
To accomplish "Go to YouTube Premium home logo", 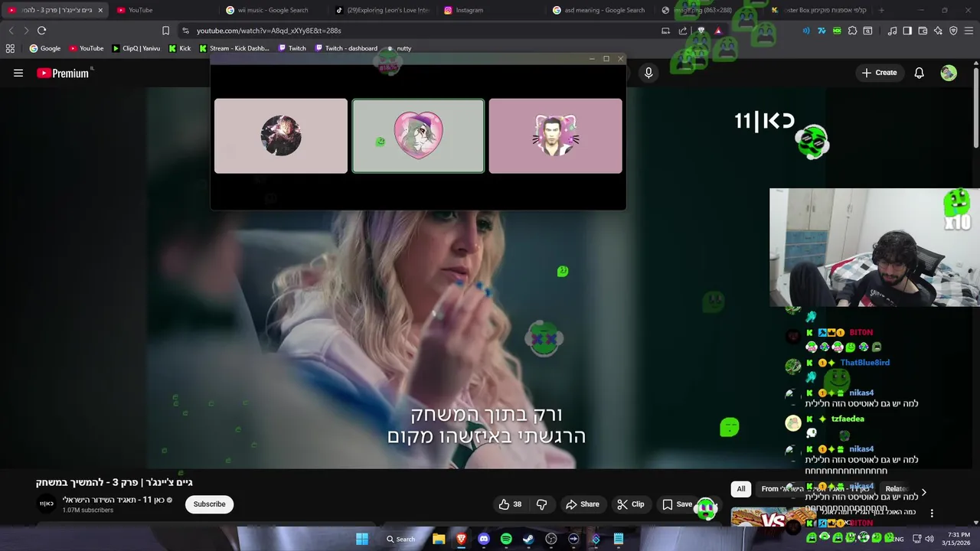I will click(63, 73).
